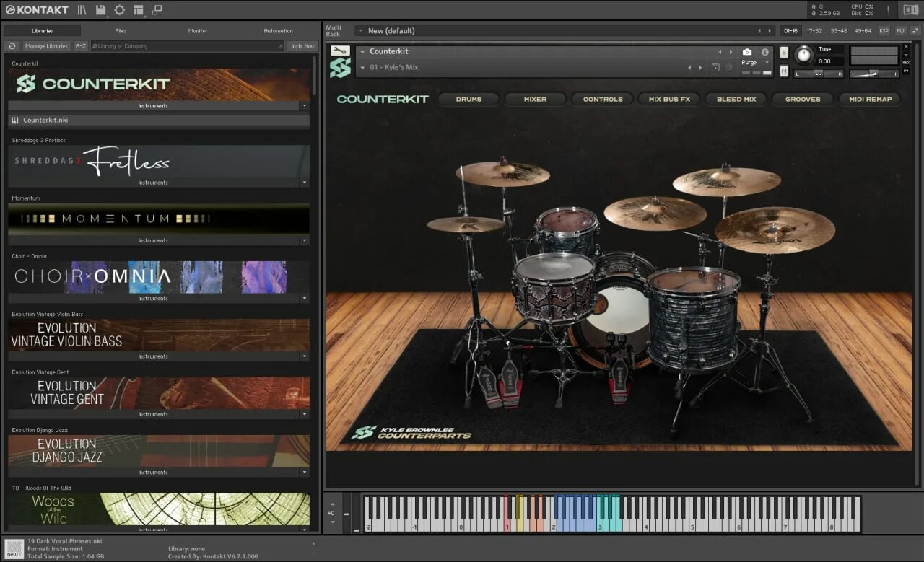Expand Momentum library Instruments dropdown

pyautogui.click(x=304, y=240)
